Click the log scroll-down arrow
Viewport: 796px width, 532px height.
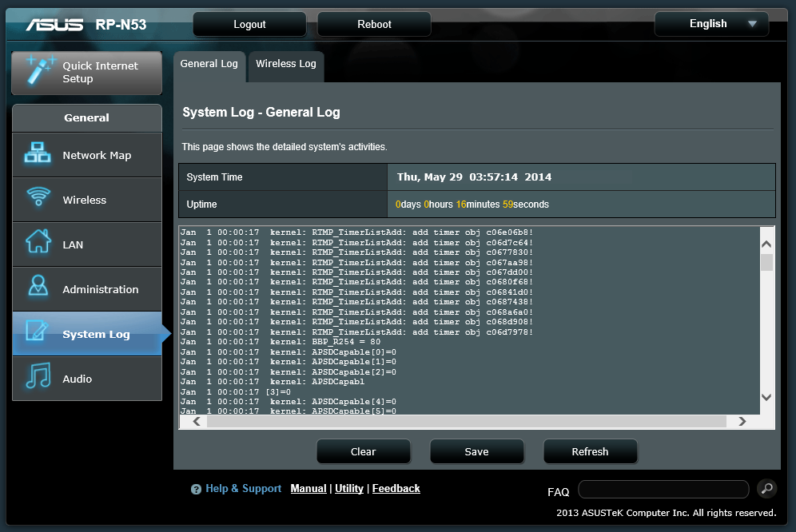pos(766,398)
